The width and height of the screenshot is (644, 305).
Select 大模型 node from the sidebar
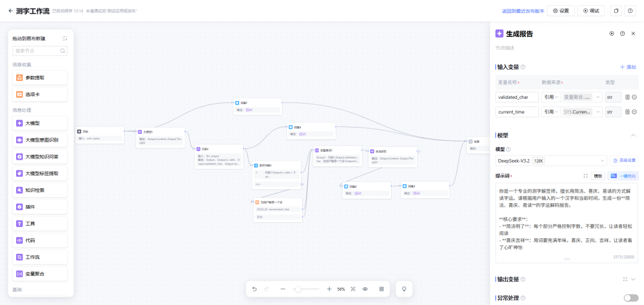40,123
